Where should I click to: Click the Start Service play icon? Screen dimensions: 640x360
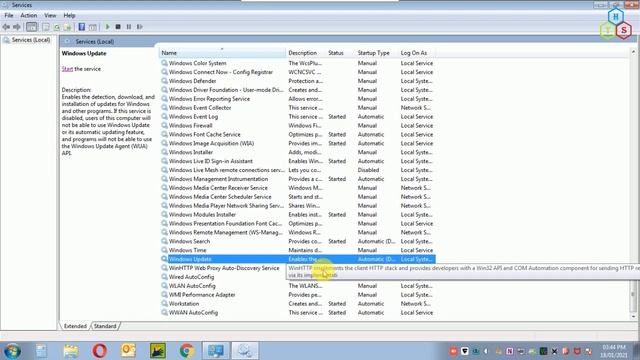click(x=107, y=27)
